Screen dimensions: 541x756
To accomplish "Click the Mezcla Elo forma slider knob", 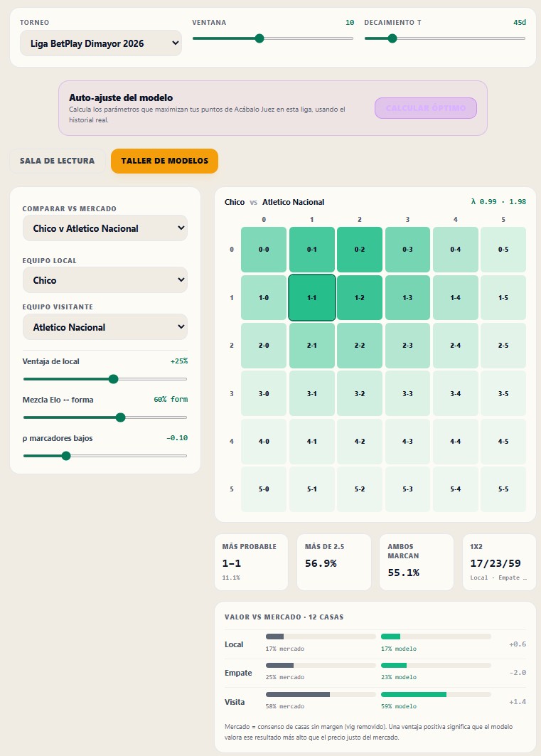I will pyautogui.click(x=120, y=417).
